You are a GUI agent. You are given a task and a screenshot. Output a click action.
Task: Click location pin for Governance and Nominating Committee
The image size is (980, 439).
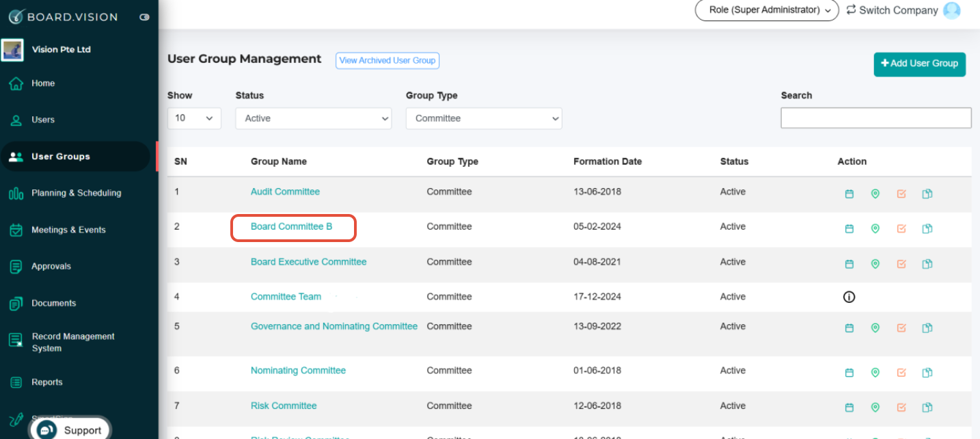tap(875, 328)
